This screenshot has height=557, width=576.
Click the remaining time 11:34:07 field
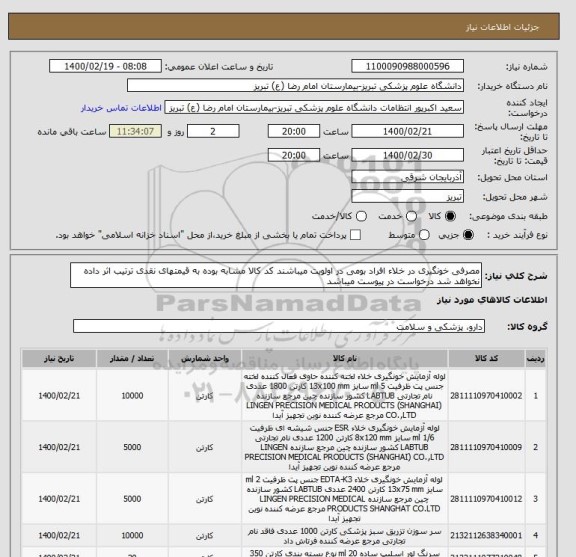[135, 131]
